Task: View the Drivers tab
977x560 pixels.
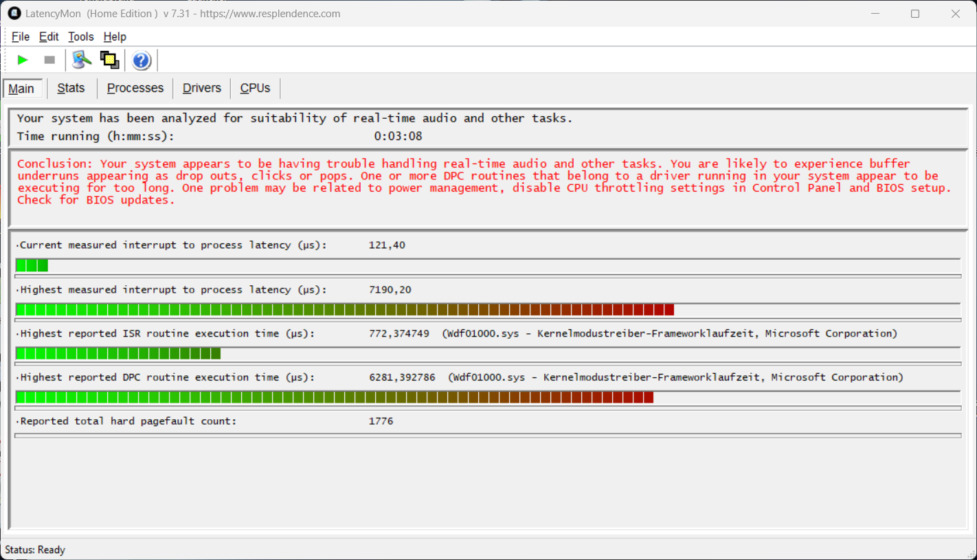Action: [201, 88]
